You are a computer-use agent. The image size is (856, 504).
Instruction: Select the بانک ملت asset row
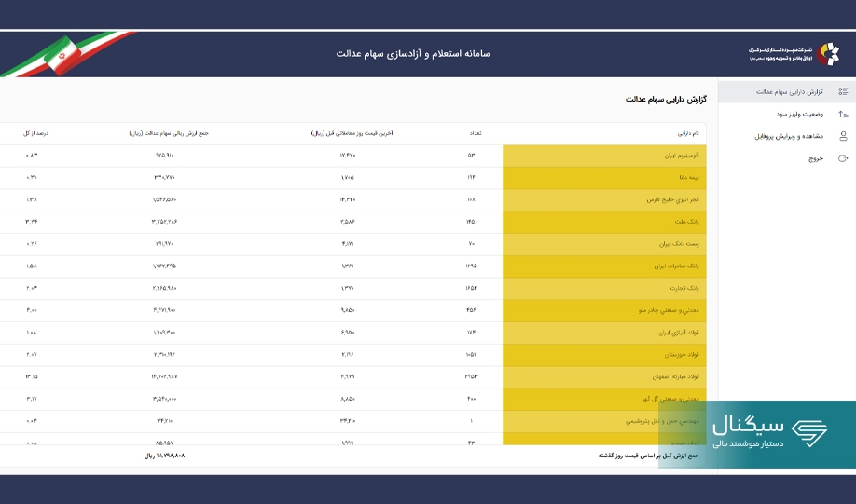(x=604, y=222)
